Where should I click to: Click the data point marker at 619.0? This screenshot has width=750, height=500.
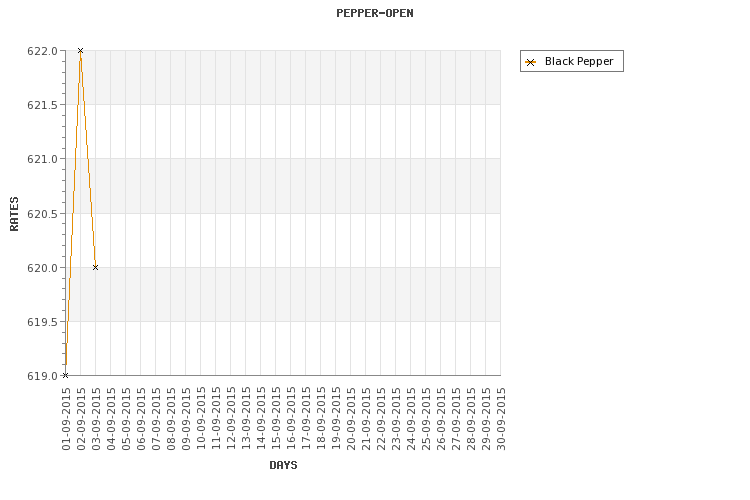pyautogui.click(x=66, y=376)
